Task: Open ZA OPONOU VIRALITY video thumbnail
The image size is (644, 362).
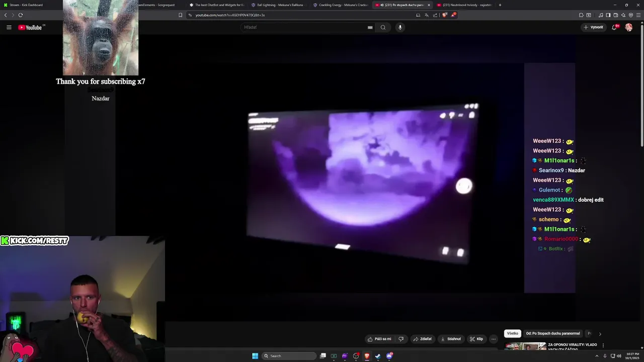Action: 525,347
